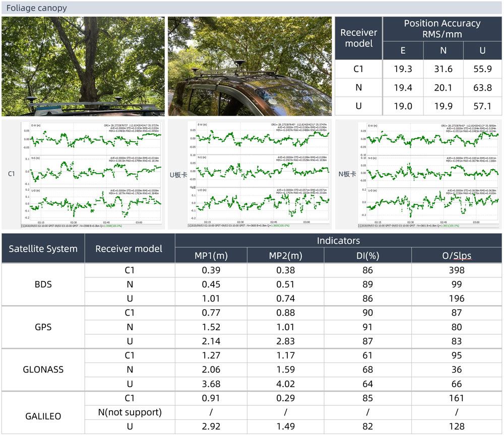Click the 19.9 cell in accuracy table

coord(443,106)
